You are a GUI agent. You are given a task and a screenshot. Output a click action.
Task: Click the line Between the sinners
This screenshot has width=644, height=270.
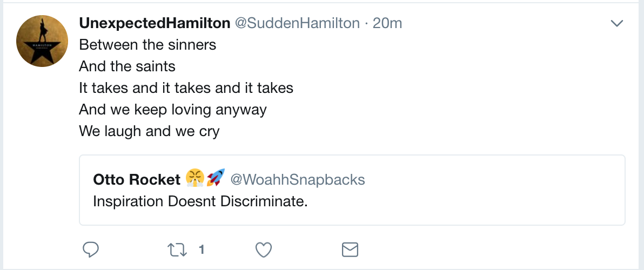(147, 44)
